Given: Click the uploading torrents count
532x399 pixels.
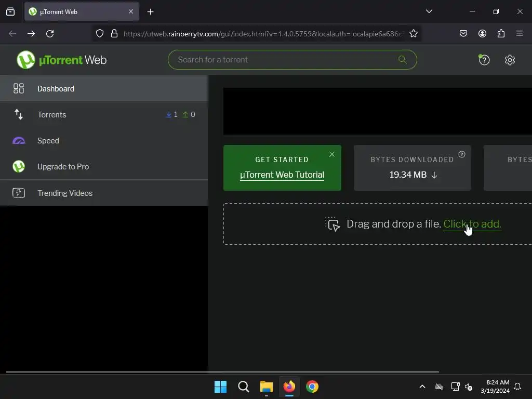Looking at the screenshot, I should click(189, 114).
